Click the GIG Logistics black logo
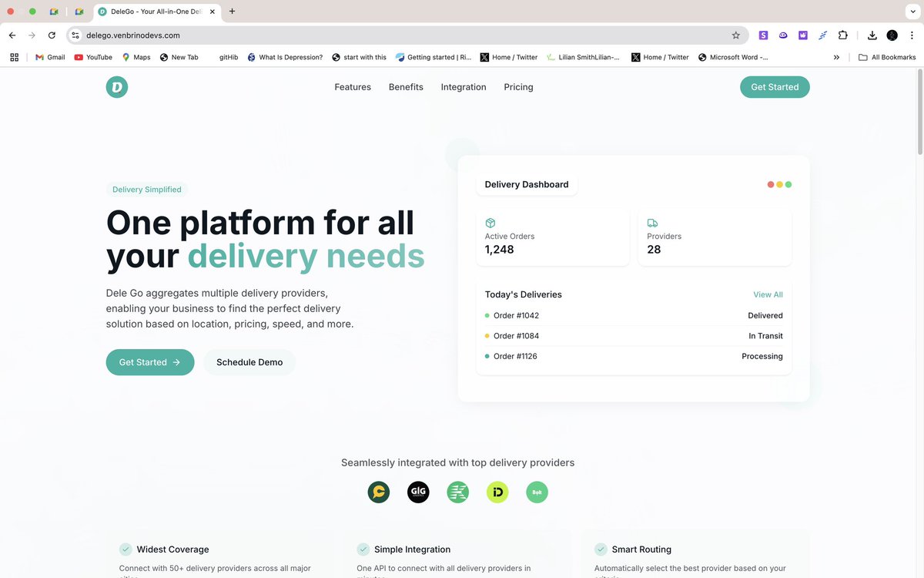This screenshot has width=924, height=578. pos(418,492)
